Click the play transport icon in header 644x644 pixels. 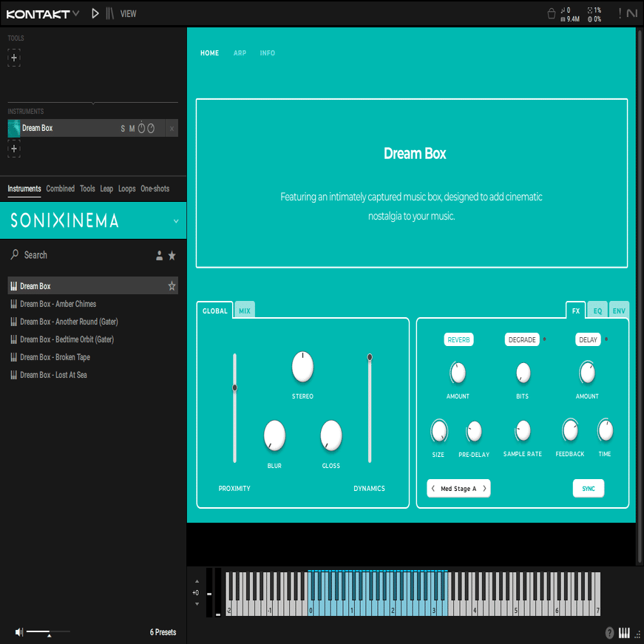click(95, 13)
